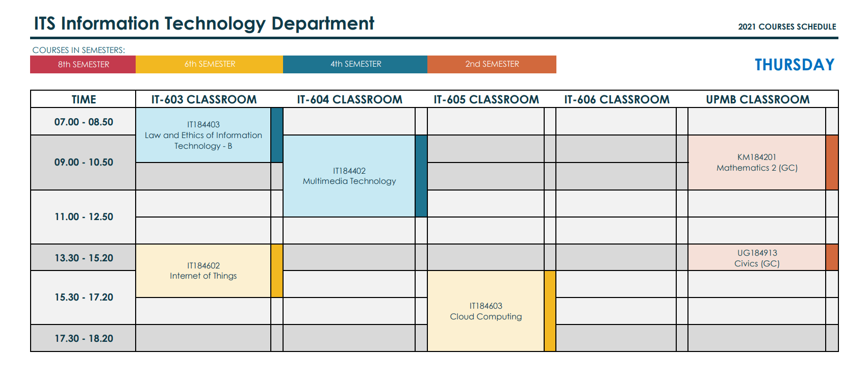This screenshot has width=868, height=379.
Task: Select the 2nd SEMESTER legend tab
Action: click(492, 64)
